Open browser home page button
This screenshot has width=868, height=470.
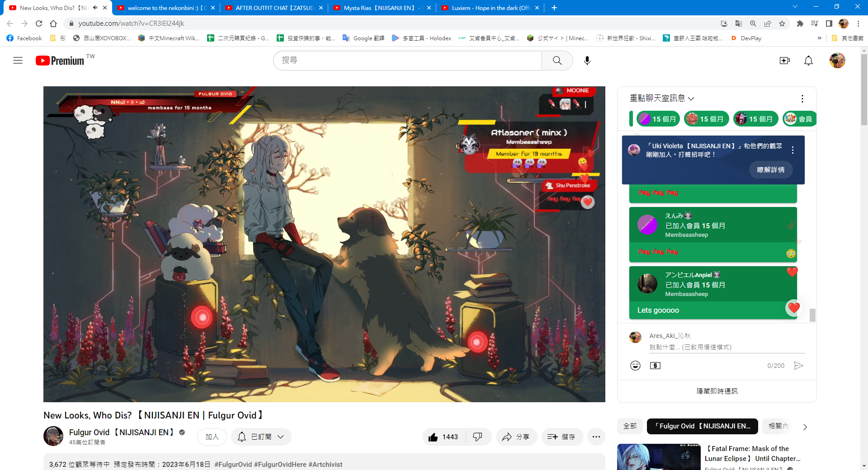tap(53, 23)
